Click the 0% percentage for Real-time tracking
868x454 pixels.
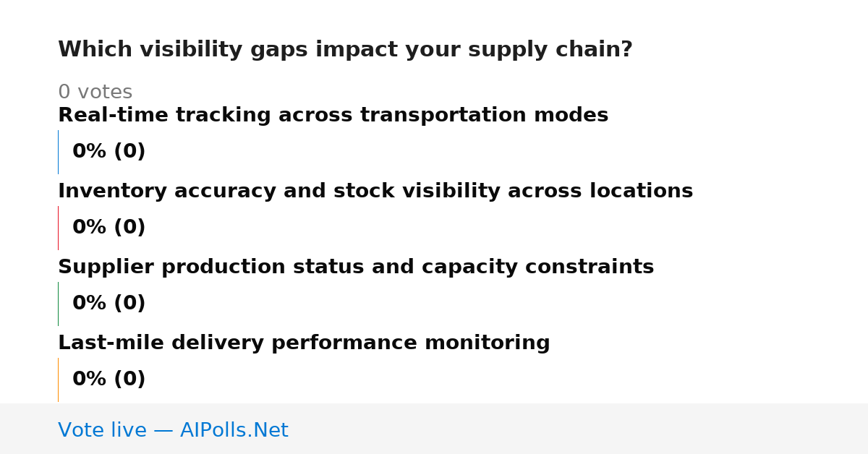point(90,152)
